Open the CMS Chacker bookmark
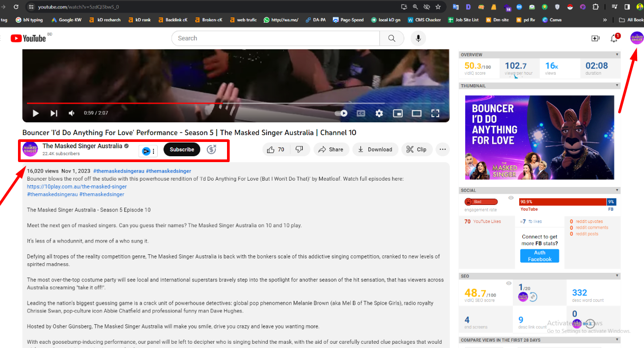 424,20
